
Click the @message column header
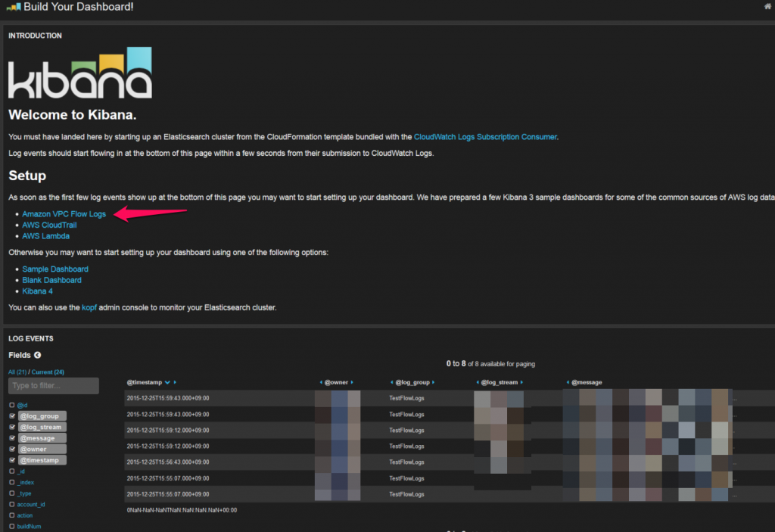(x=587, y=383)
